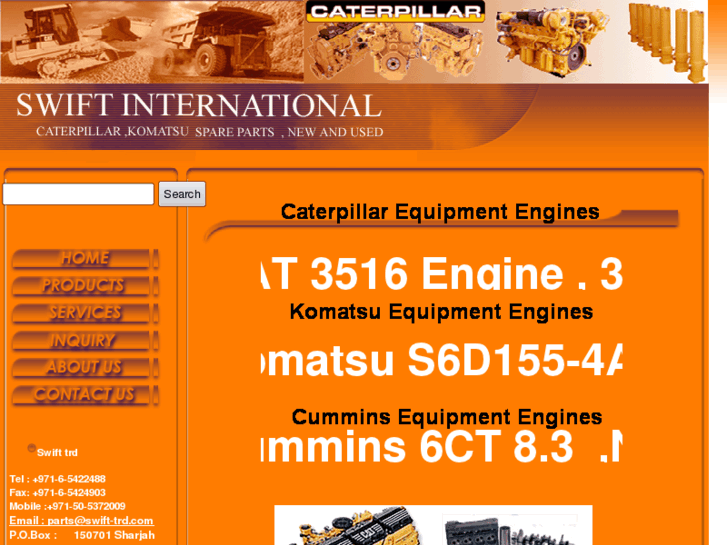Click the Komatsu Equipment Engines heading
The width and height of the screenshot is (727, 545).
click(x=441, y=312)
